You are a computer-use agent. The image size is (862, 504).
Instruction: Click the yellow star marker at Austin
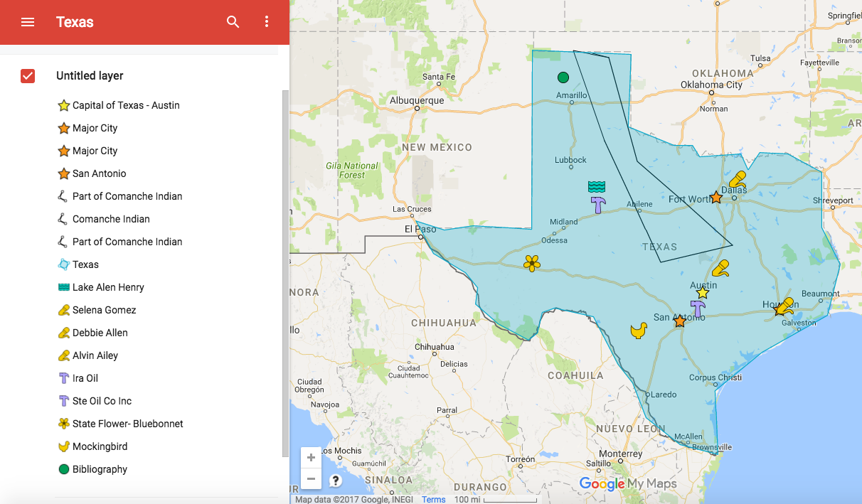[703, 292]
